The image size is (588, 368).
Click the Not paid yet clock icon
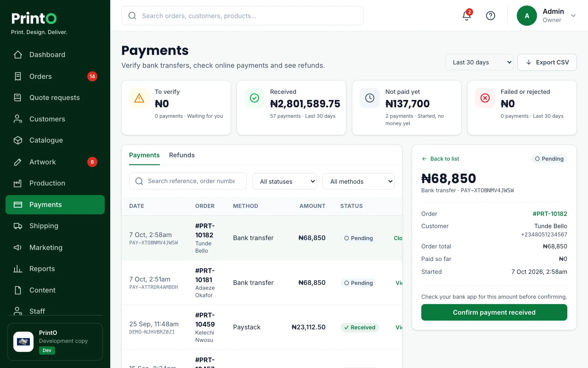tap(370, 98)
